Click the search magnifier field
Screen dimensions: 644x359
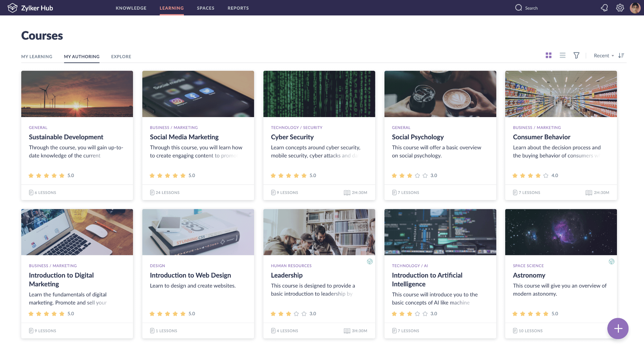coord(527,8)
